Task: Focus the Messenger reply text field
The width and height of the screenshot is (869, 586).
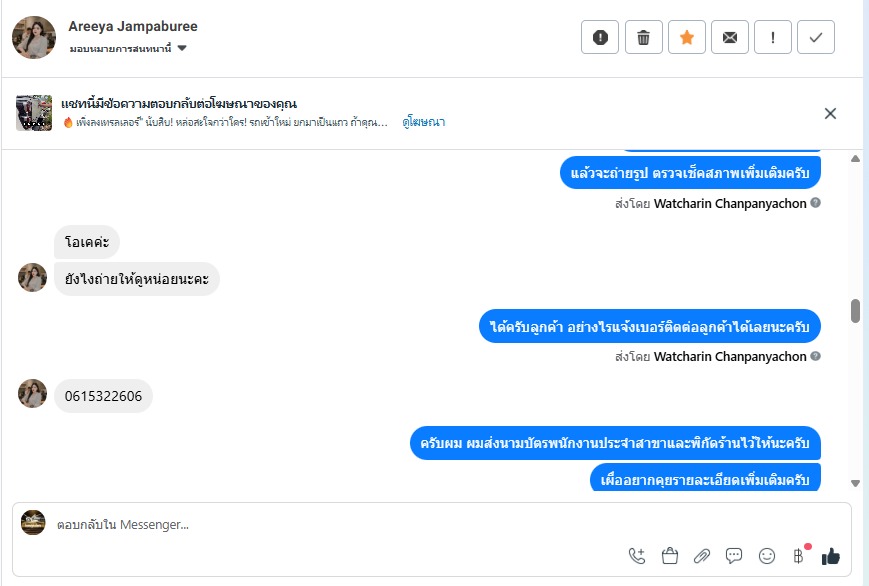Action: click(x=330, y=524)
